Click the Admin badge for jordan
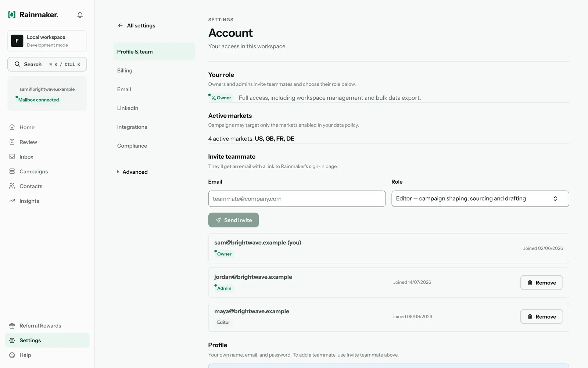The width and height of the screenshot is (588, 368). pyautogui.click(x=223, y=288)
